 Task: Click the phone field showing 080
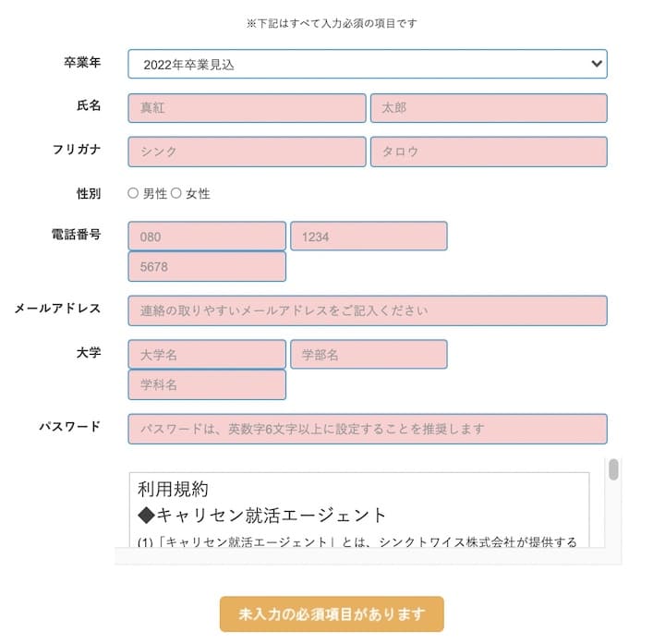207,237
